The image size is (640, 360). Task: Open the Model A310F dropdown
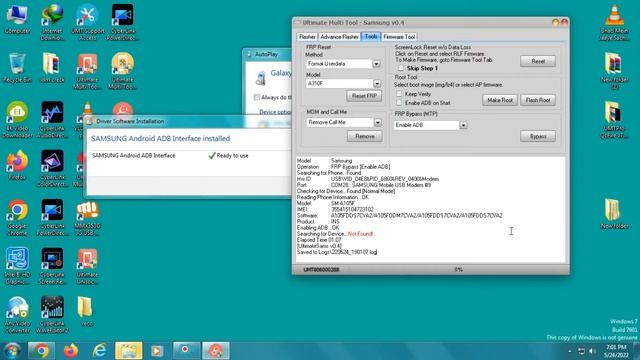[x=377, y=84]
